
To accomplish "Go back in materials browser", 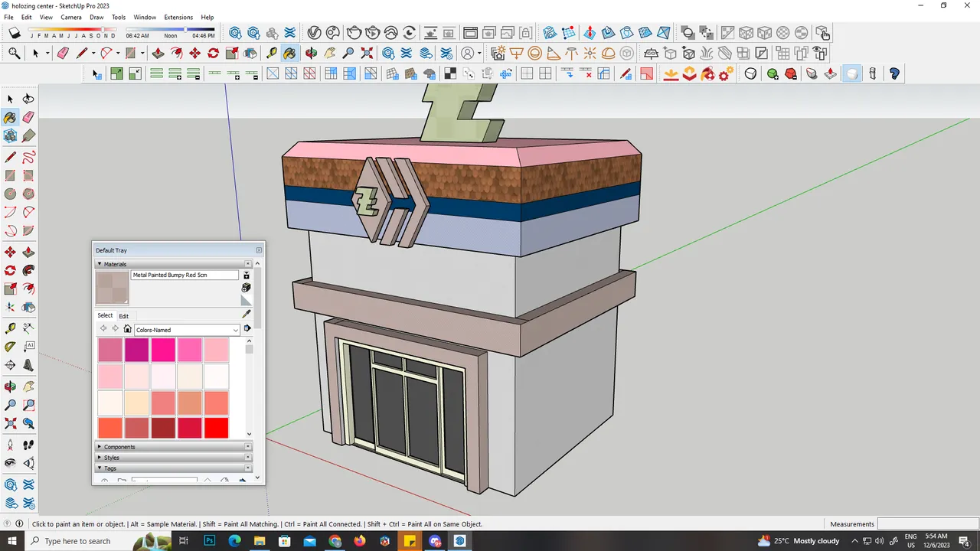I will tap(103, 329).
